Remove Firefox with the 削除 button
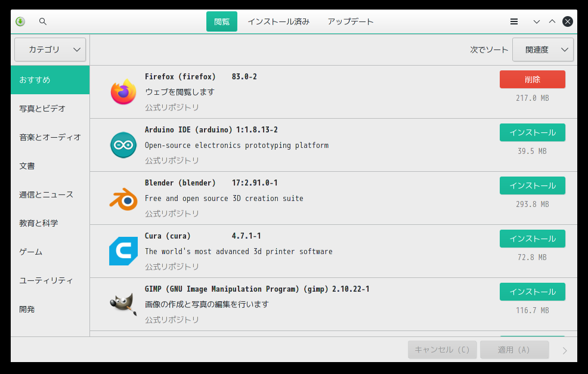This screenshot has height=374, width=588. point(532,79)
